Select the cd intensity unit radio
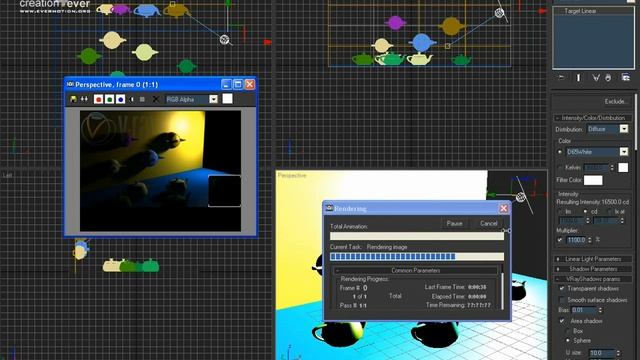The width and height of the screenshot is (640, 360). click(x=586, y=212)
